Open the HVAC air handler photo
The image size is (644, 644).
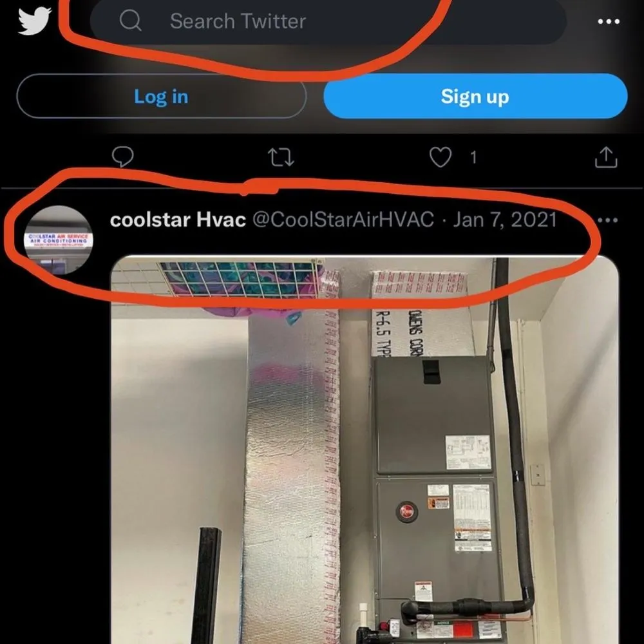365,450
